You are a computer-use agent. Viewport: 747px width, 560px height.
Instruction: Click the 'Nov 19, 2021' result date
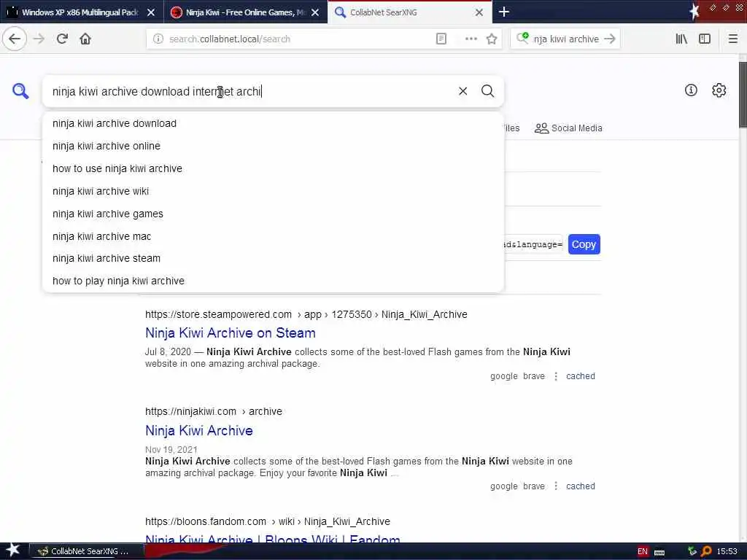[171, 449]
